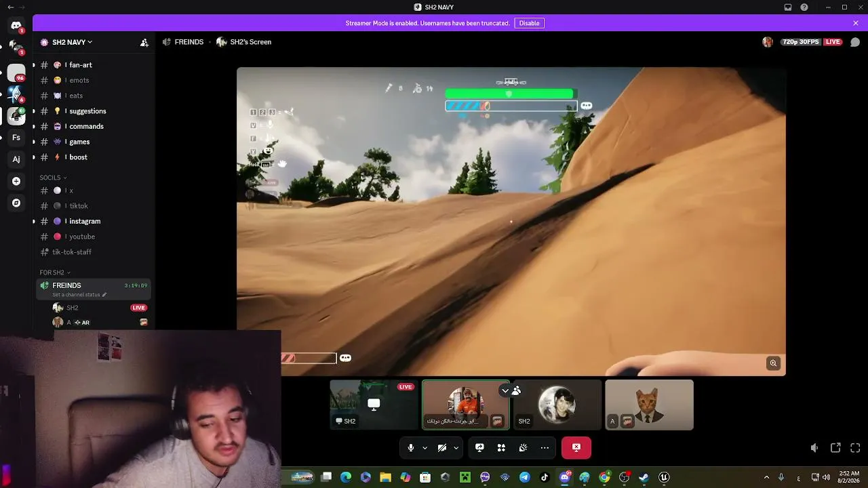Open Discord direct messages home icon
This screenshot has width=868, height=488.
click(x=16, y=26)
